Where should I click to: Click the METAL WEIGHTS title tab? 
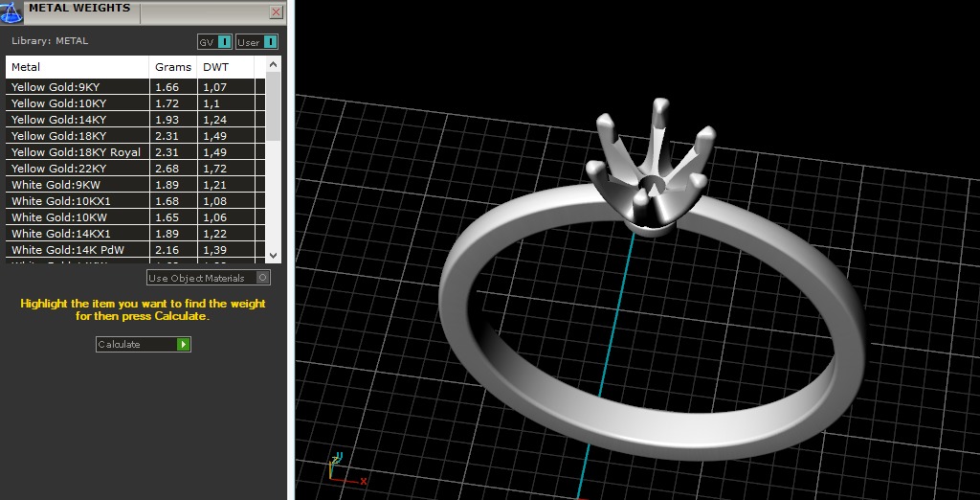click(x=80, y=9)
